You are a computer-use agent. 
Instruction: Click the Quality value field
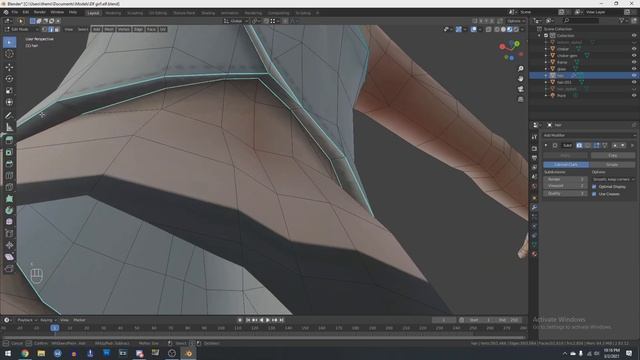click(565, 193)
